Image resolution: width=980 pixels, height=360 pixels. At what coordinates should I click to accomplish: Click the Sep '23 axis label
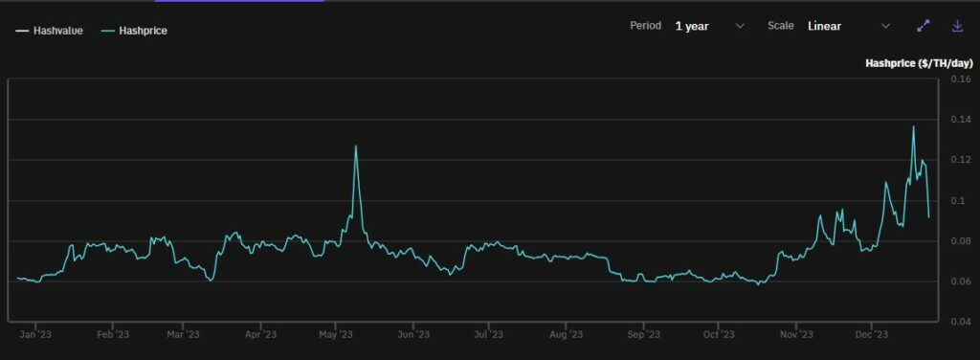pos(643,335)
